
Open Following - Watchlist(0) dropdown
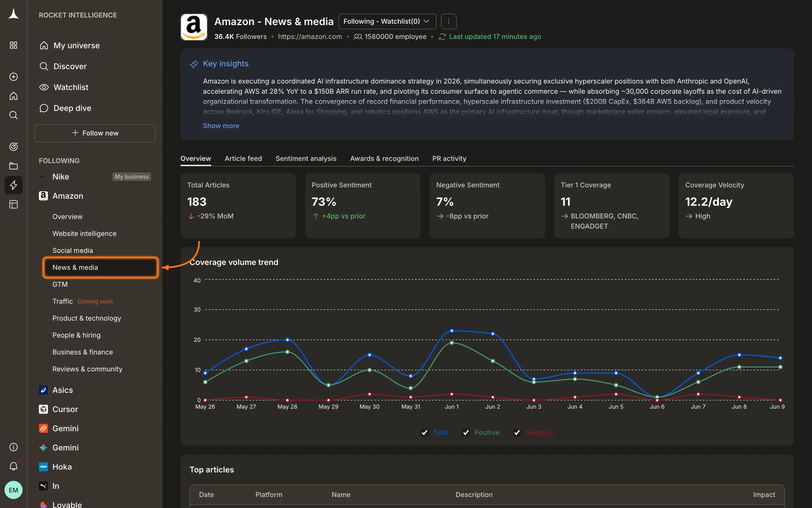coord(387,21)
